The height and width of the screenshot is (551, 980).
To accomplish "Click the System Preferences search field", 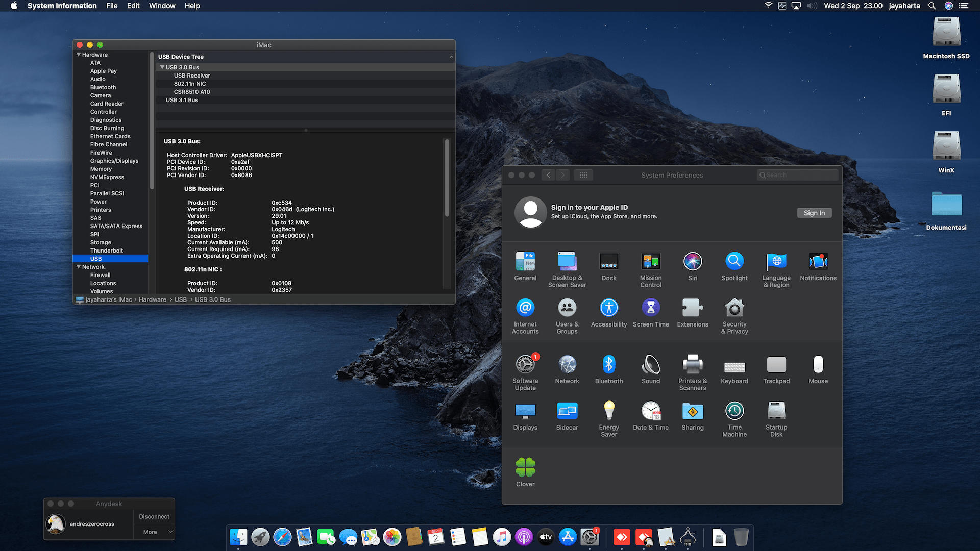I will pyautogui.click(x=799, y=175).
